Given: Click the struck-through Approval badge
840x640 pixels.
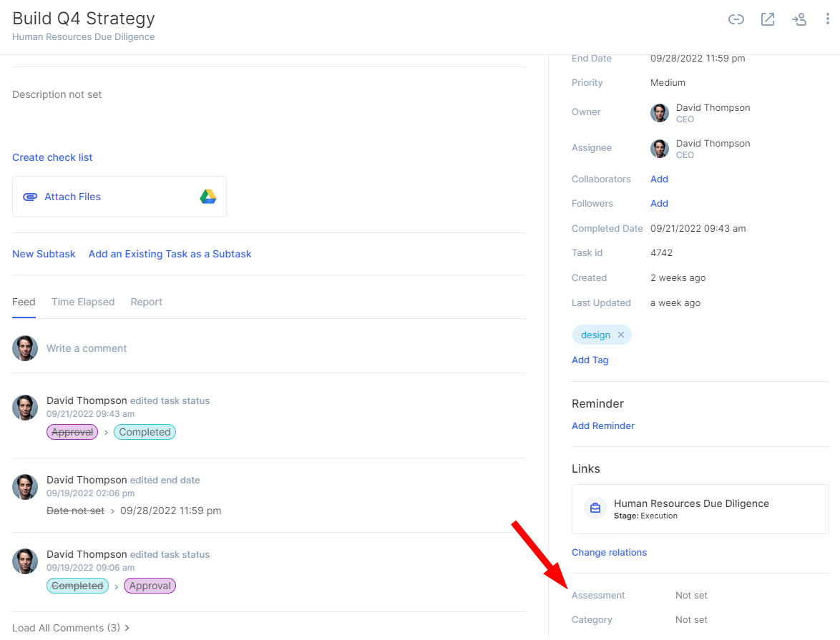Looking at the screenshot, I should 72,432.
